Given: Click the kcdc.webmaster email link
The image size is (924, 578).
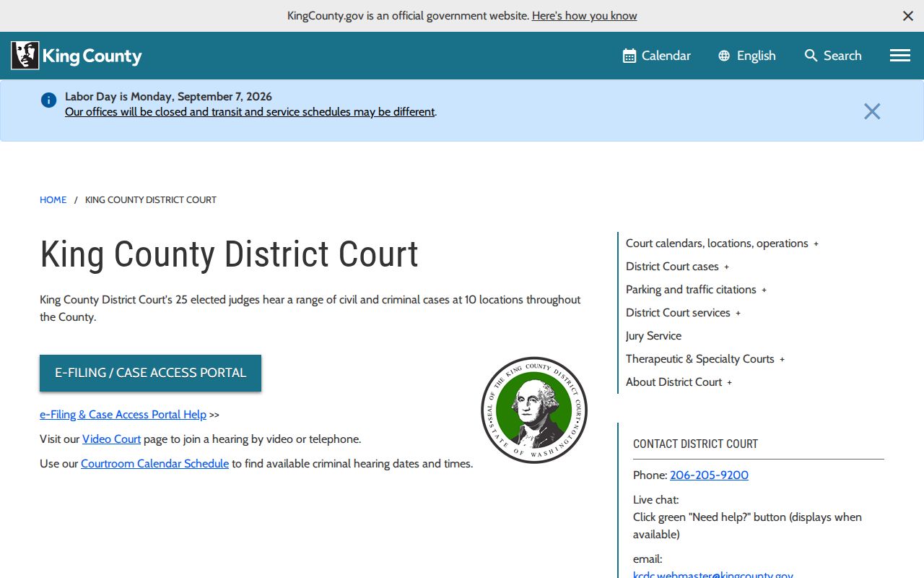Looking at the screenshot, I should pyautogui.click(x=713, y=574).
